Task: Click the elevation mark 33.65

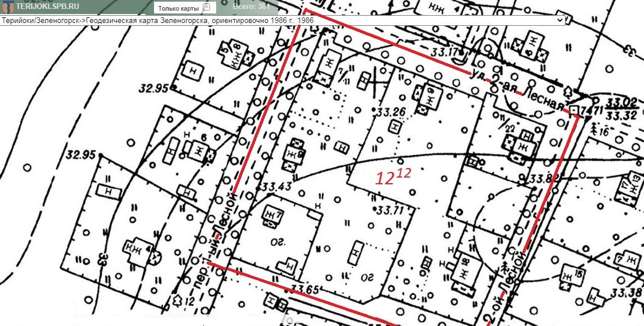Action: pyautogui.click(x=305, y=289)
